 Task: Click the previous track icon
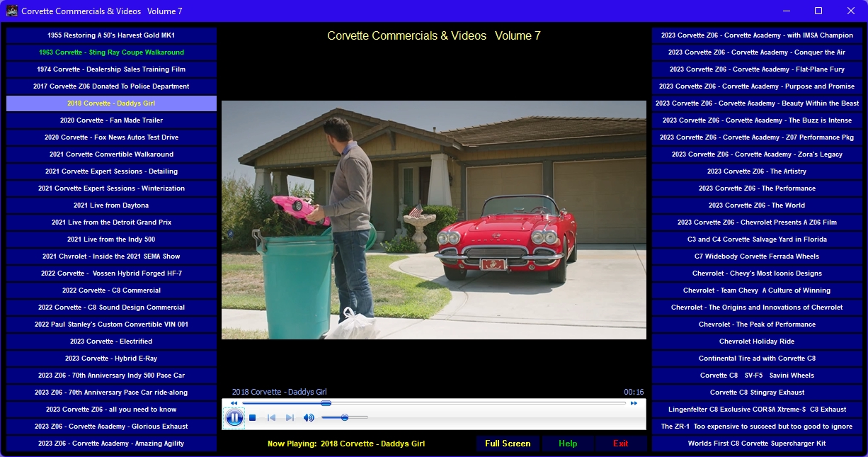(x=271, y=418)
